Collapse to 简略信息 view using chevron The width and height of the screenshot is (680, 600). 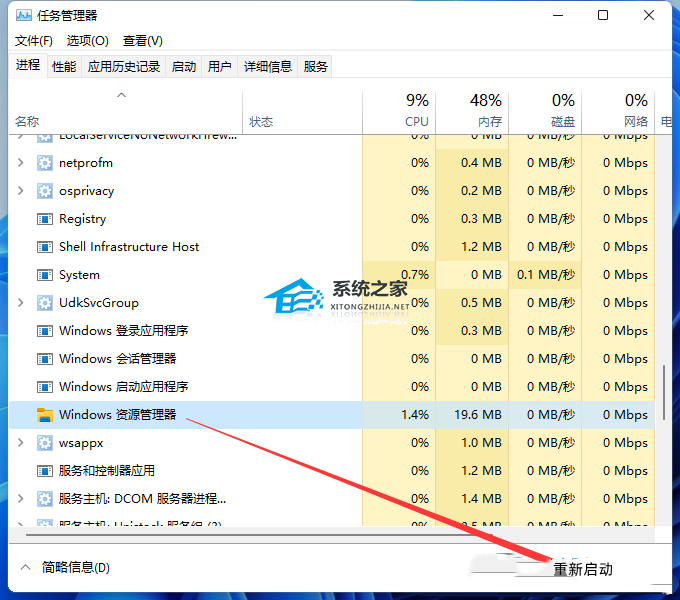tap(26, 567)
